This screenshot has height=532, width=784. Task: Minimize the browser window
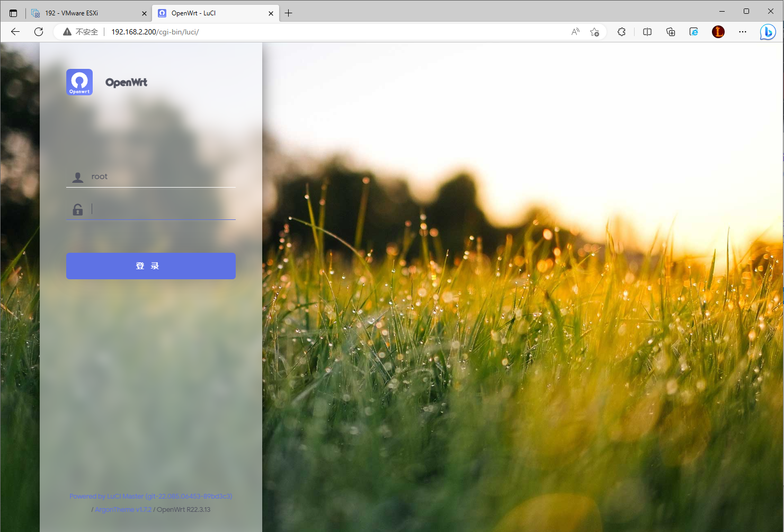[x=722, y=11]
